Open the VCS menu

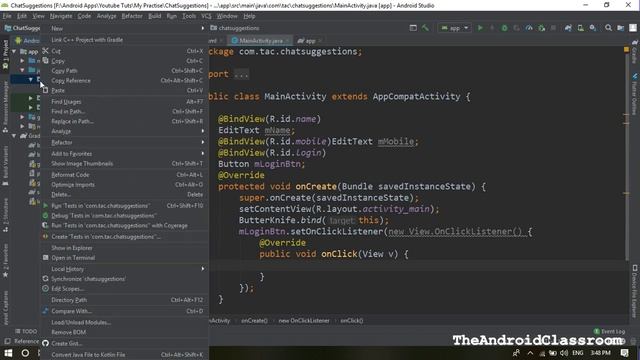coord(206,16)
